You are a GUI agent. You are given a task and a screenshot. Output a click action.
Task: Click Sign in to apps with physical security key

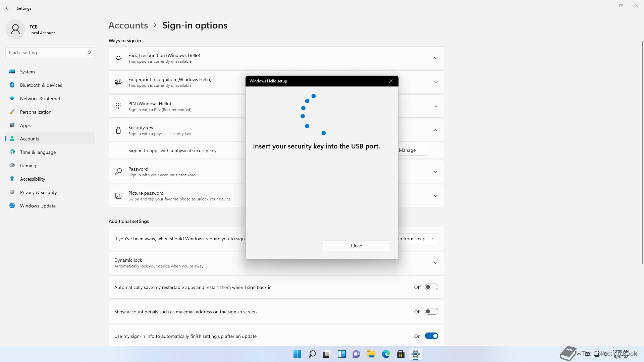[x=172, y=150]
